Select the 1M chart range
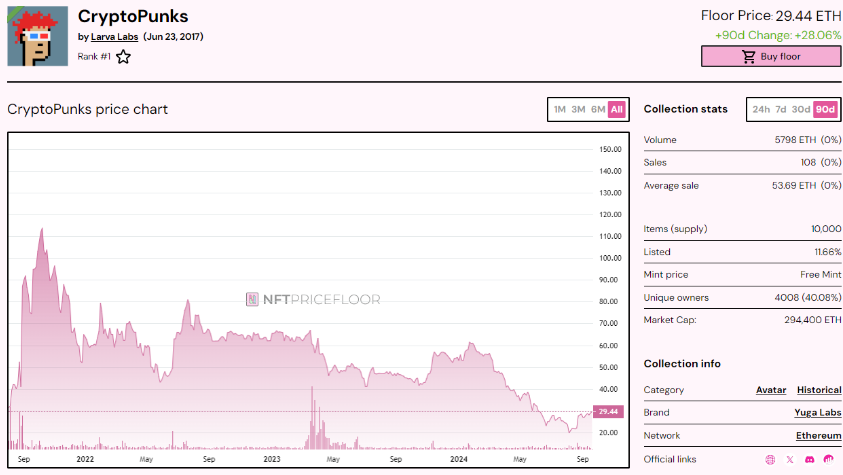Image resolution: width=843 pixels, height=475 pixels. point(560,110)
